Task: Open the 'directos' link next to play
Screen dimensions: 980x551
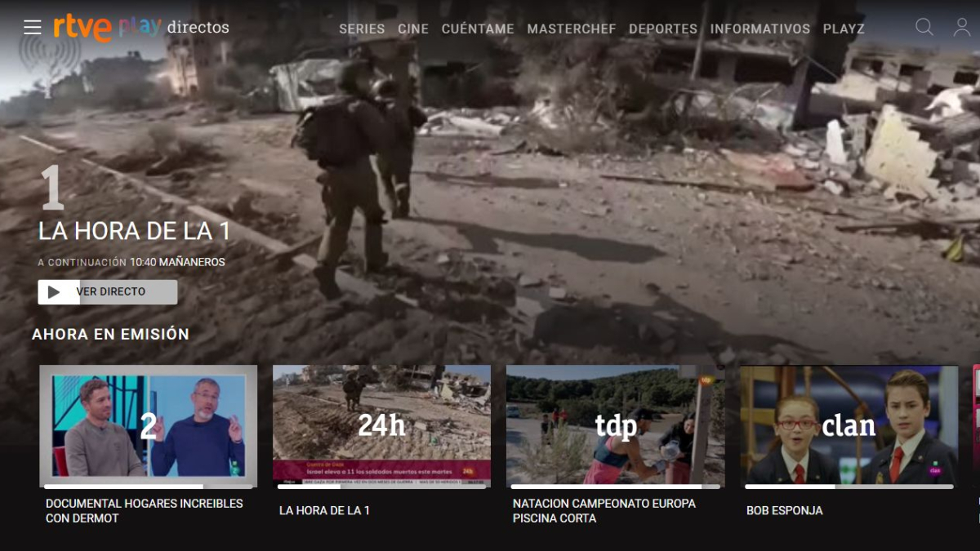Action: 197,27
